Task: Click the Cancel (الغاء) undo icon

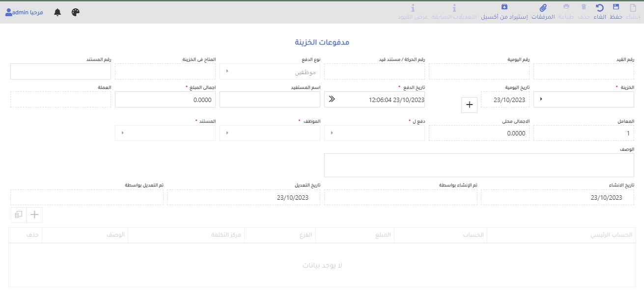Action: 600,7
